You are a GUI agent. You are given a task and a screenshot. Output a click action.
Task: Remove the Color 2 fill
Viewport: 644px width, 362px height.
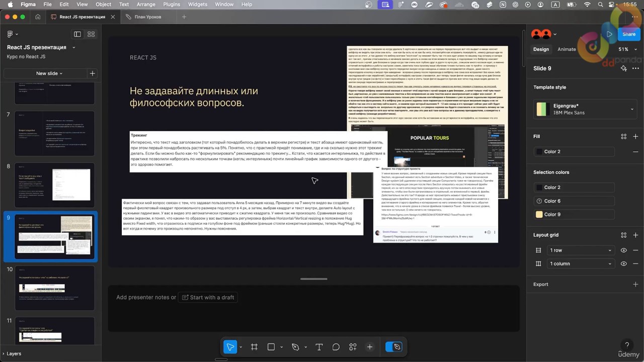tap(635, 151)
